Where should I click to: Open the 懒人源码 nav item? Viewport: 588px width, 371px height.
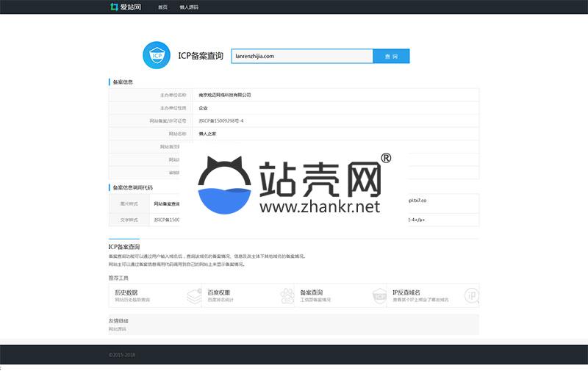click(189, 7)
